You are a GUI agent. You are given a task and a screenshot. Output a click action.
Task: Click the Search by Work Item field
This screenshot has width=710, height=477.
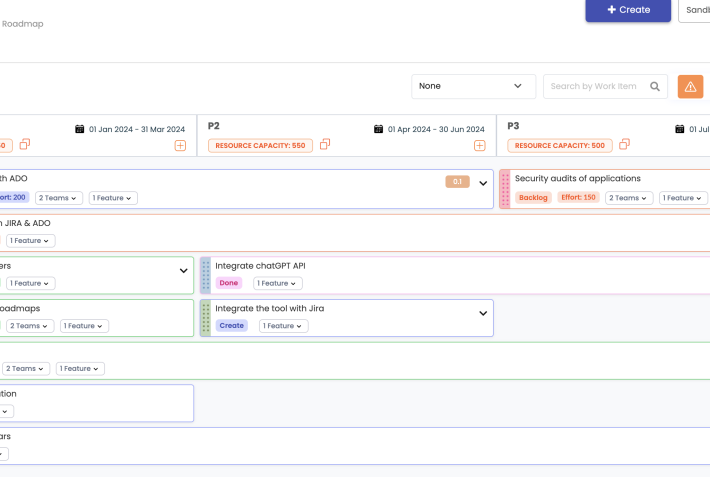point(595,87)
